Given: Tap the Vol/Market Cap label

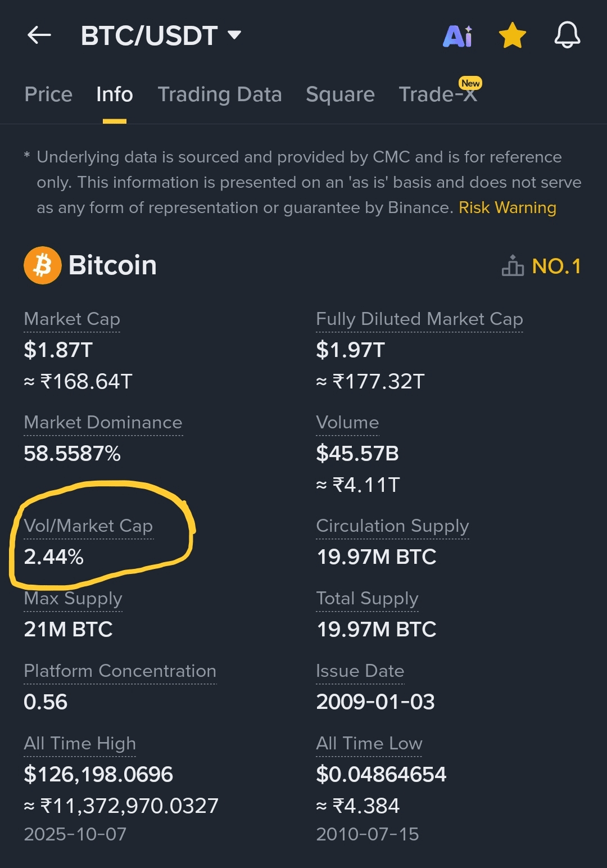Looking at the screenshot, I should (x=88, y=526).
